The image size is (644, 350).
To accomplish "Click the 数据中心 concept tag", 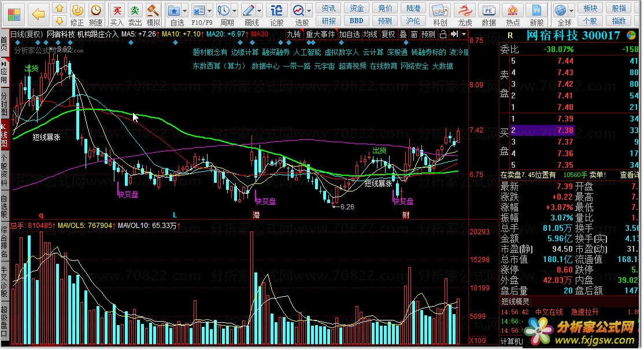I will (x=265, y=66).
